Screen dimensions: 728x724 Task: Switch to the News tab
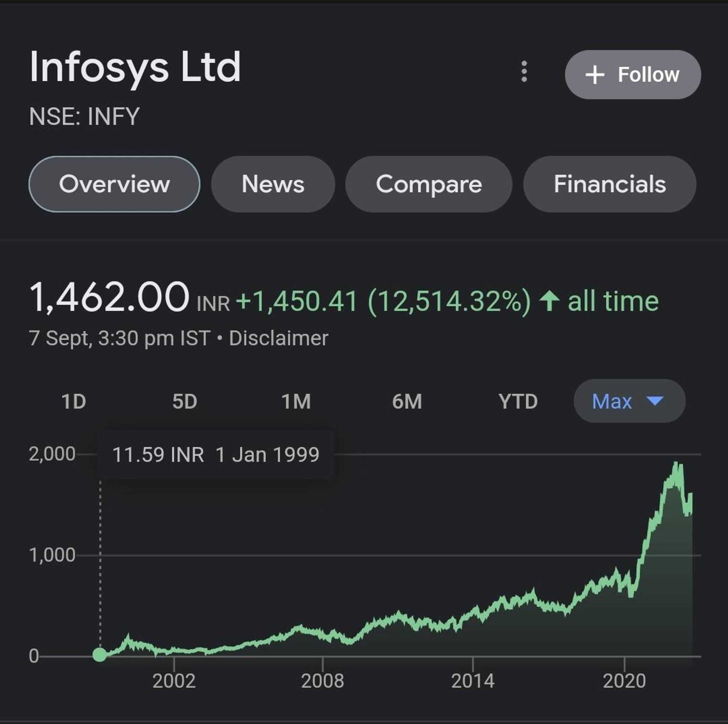click(x=273, y=184)
